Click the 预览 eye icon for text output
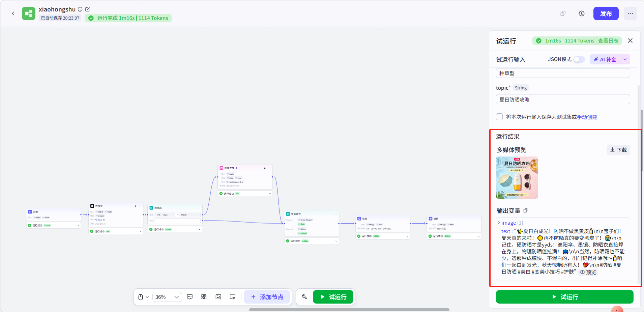This screenshot has height=312, width=644. 588,272
